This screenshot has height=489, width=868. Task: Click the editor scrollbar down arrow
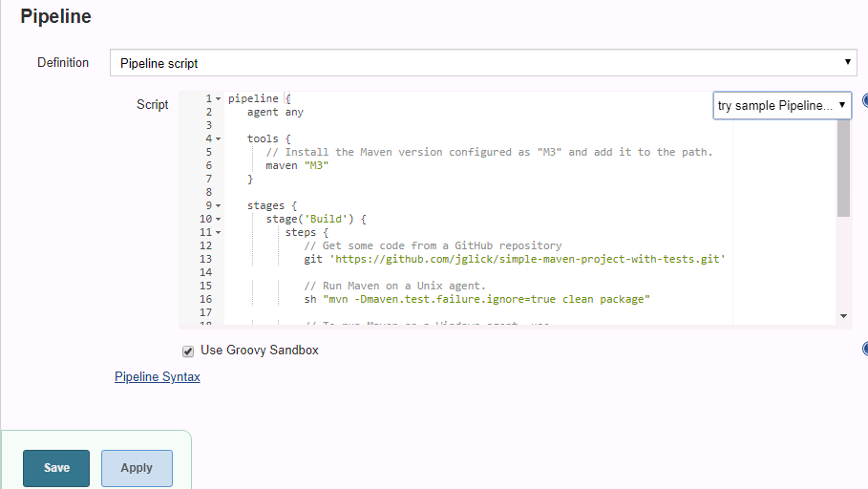click(x=843, y=315)
